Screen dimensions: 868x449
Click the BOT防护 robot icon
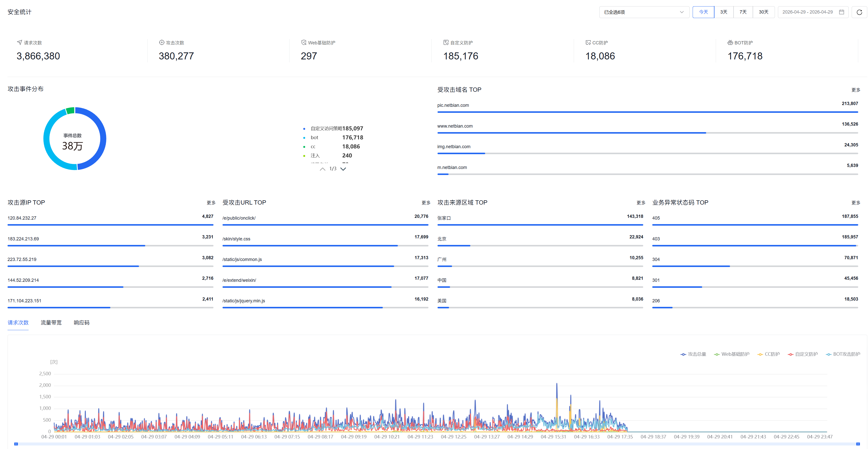click(730, 42)
